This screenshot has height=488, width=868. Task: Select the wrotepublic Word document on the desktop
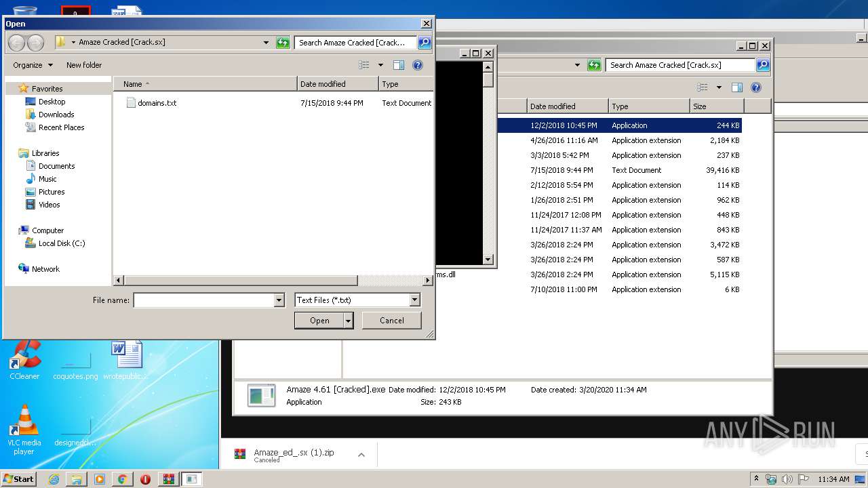click(x=126, y=360)
